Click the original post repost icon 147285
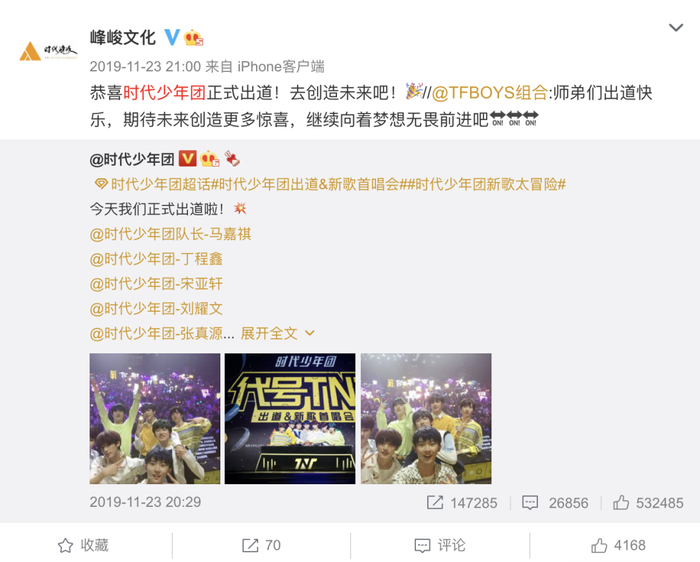Viewport: 700px width, 562px height. [x=435, y=503]
